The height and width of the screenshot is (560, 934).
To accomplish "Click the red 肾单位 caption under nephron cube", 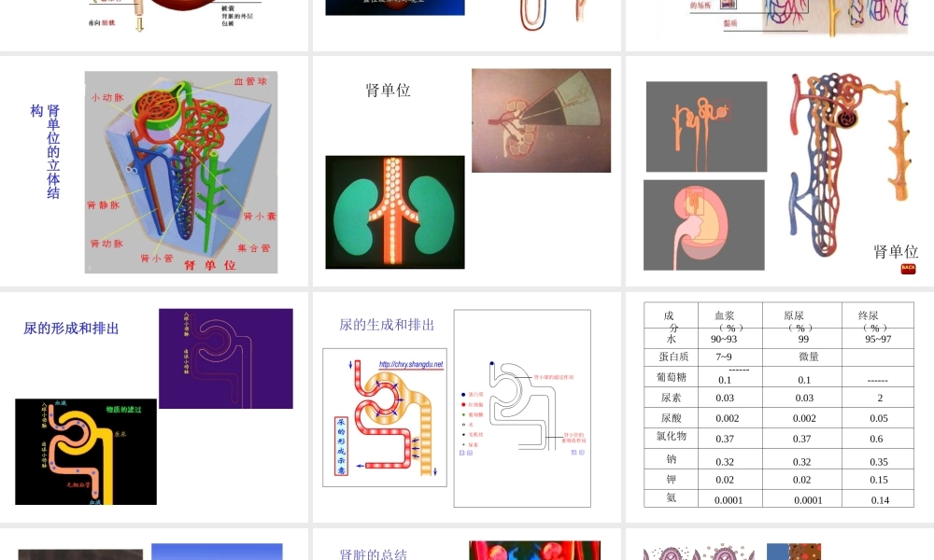I will (x=210, y=265).
